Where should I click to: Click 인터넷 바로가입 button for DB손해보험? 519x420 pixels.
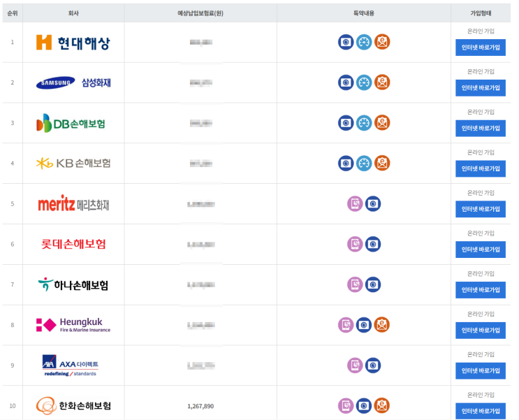coord(481,128)
